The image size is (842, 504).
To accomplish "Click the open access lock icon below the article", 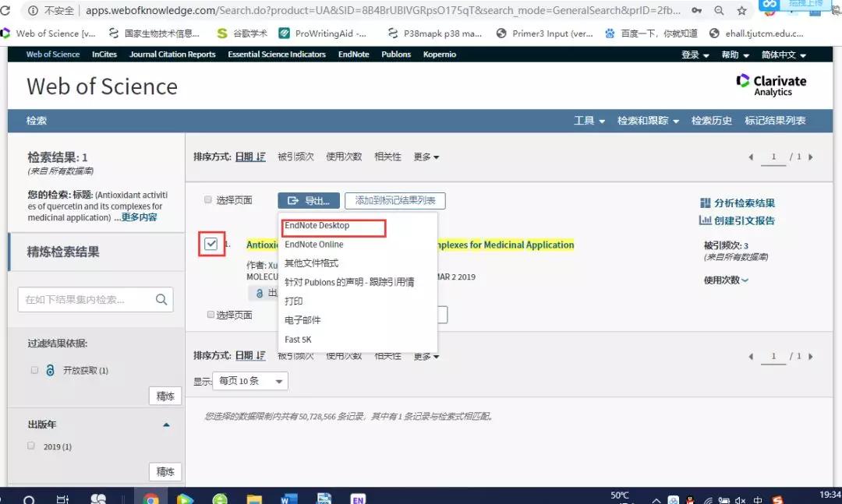I will coord(260,293).
